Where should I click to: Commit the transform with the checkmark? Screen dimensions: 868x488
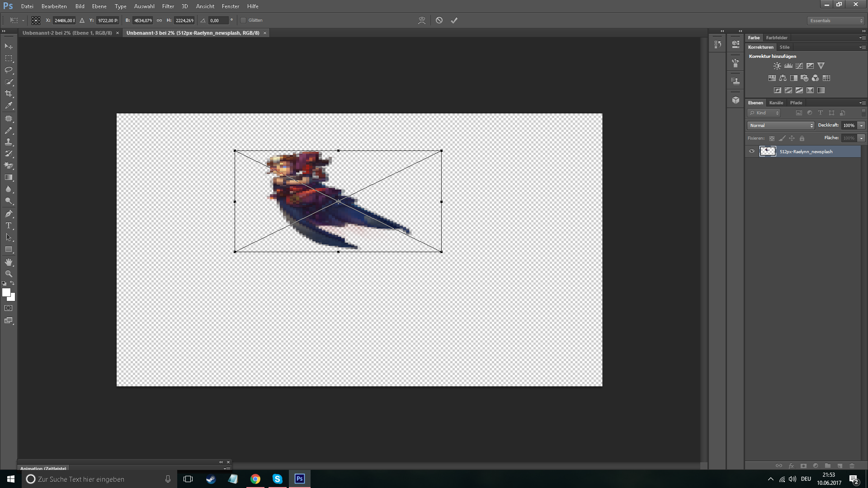point(454,20)
